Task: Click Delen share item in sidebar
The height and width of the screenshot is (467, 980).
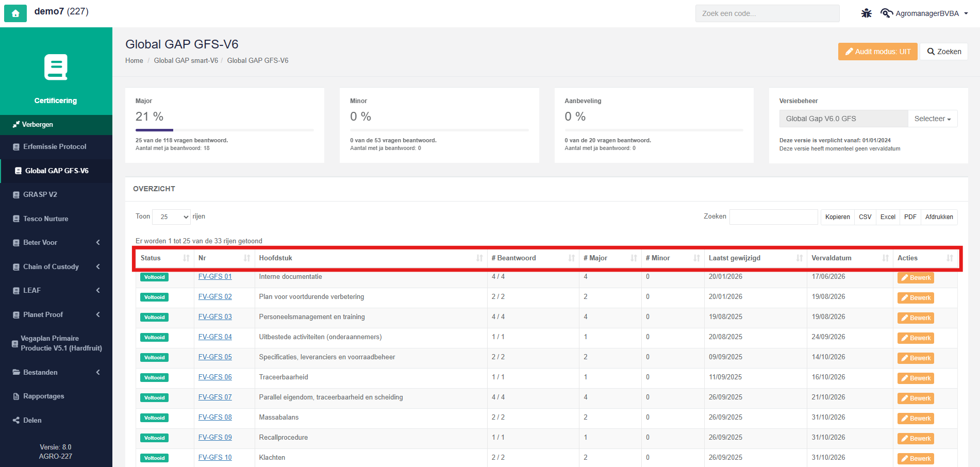Action: (56, 420)
